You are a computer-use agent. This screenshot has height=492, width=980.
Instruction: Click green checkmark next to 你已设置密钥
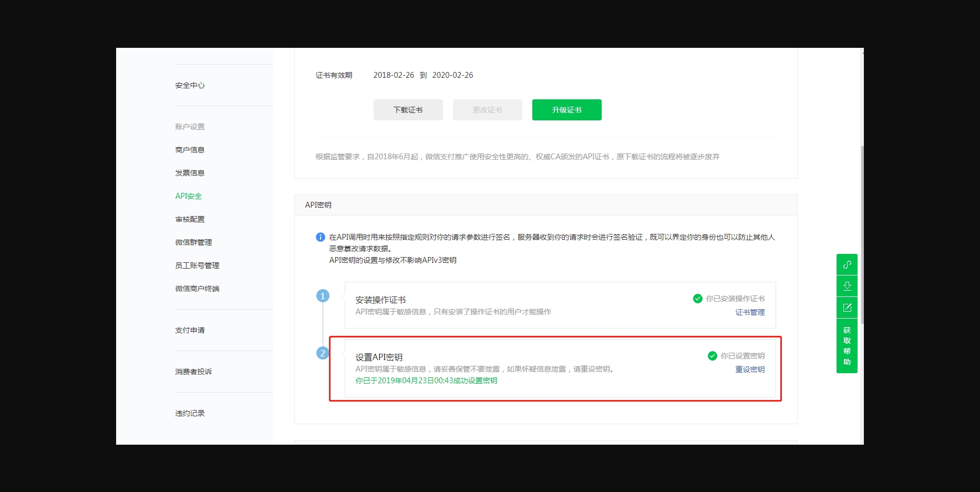pos(713,356)
